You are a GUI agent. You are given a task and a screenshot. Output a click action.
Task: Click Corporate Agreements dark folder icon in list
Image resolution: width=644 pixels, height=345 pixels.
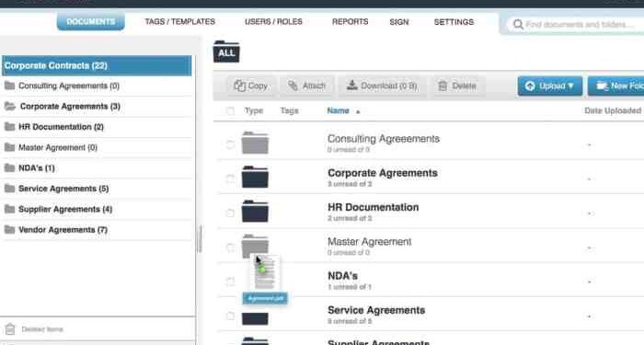click(255, 177)
